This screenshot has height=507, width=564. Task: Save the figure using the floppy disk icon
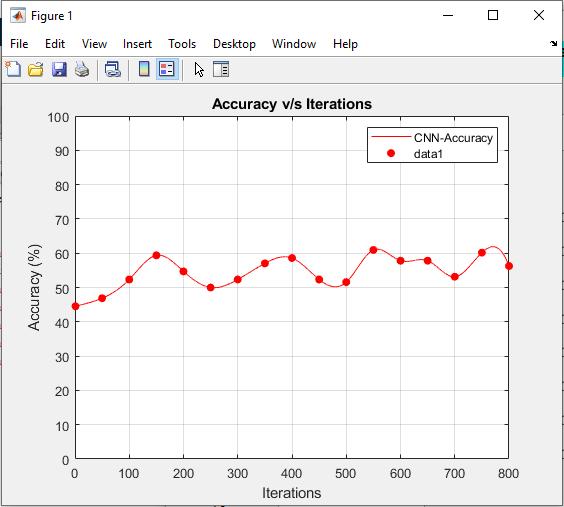point(59,69)
